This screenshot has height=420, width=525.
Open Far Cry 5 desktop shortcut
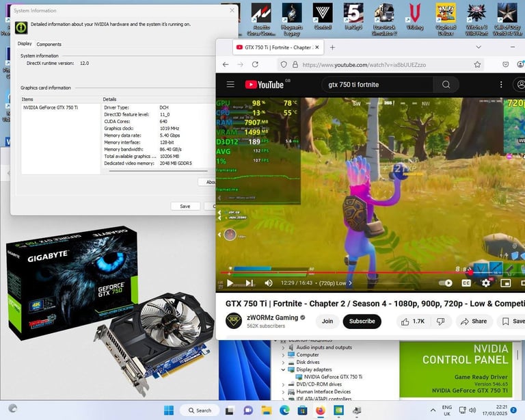point(353,16)
